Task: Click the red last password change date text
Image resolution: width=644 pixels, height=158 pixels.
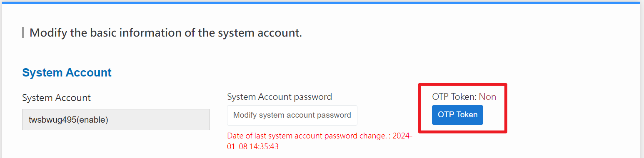Action: pyautogui.click(x=320, y=141)
